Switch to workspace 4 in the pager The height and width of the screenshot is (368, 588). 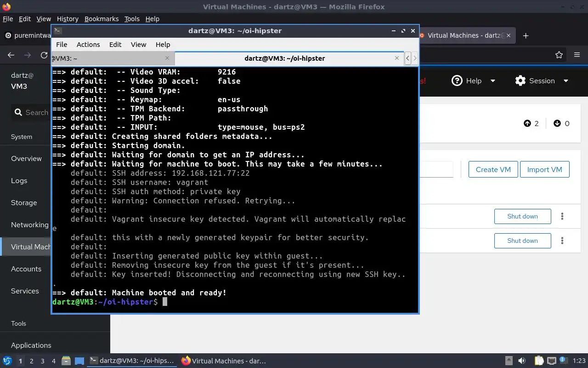pyautogui.click(x=54, y=361)
